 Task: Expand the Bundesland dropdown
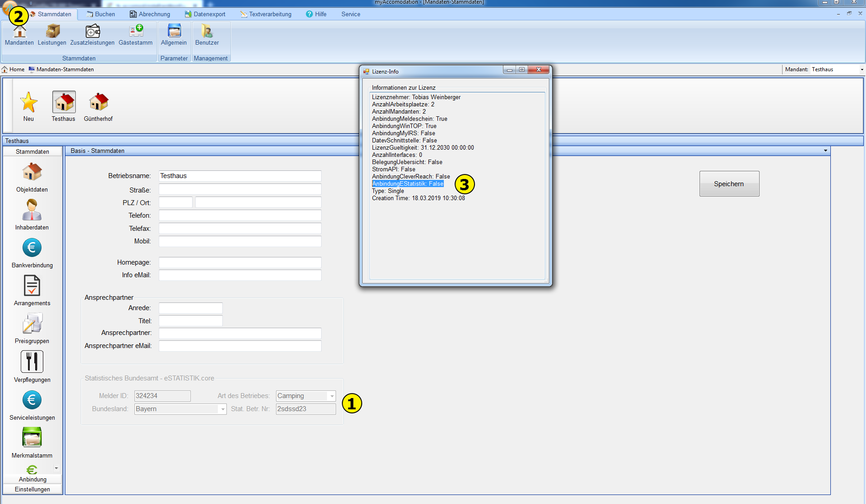(223, 409)
